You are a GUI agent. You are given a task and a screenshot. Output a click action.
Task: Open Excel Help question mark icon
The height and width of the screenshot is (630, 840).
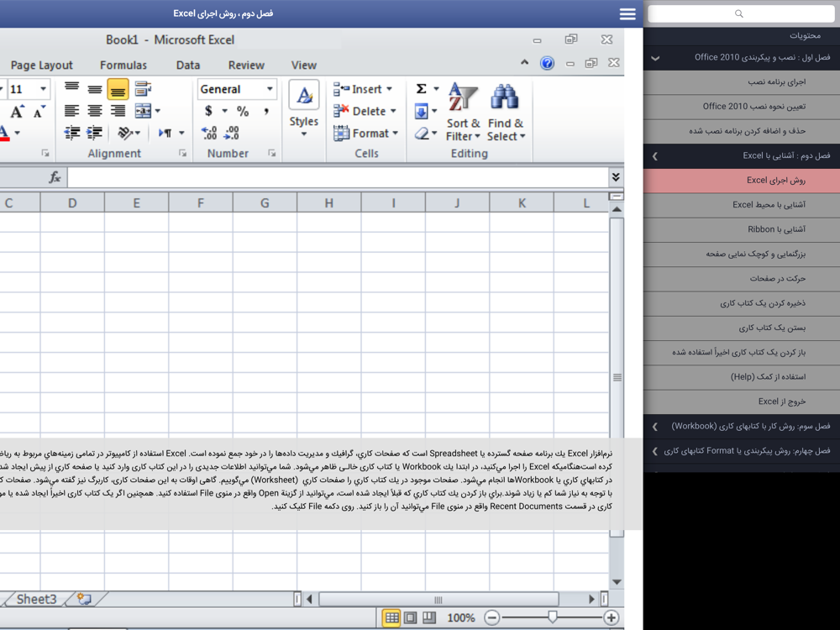coord(547,64)
